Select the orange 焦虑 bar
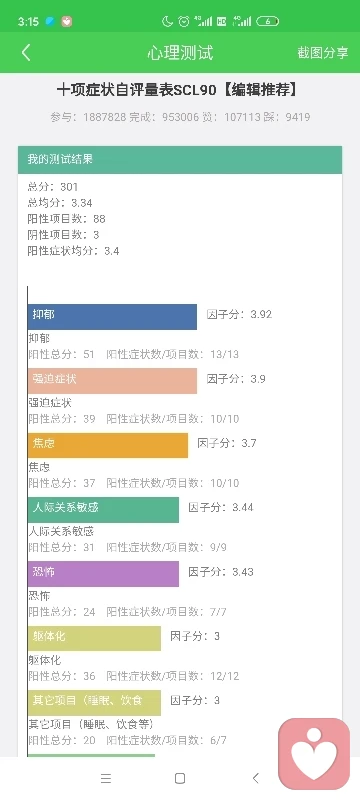 coord(108,445)
